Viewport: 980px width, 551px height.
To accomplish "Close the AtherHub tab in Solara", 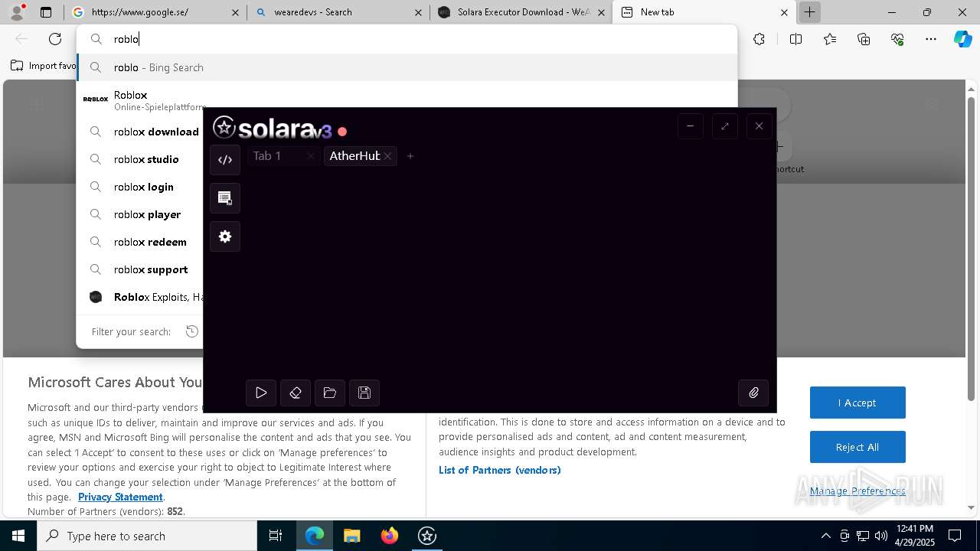I will pyautogui.click(x=388, y=156).
